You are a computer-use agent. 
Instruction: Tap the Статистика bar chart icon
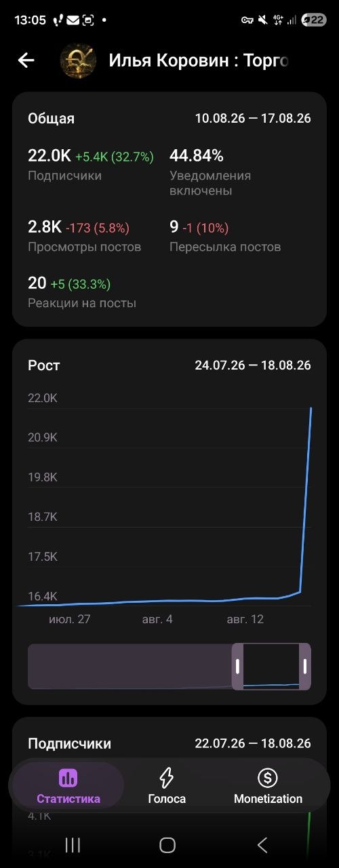click(68, 778)
